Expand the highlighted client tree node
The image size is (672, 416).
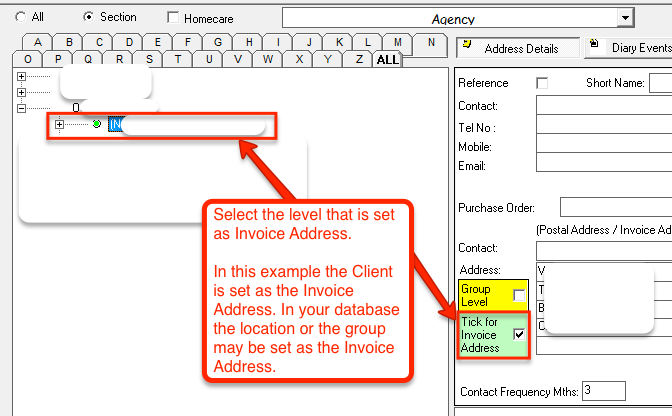click(x=60, y=124)
